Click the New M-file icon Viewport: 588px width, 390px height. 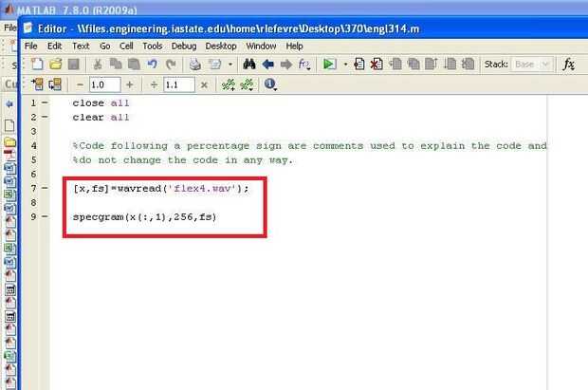(x=37, y=65)
